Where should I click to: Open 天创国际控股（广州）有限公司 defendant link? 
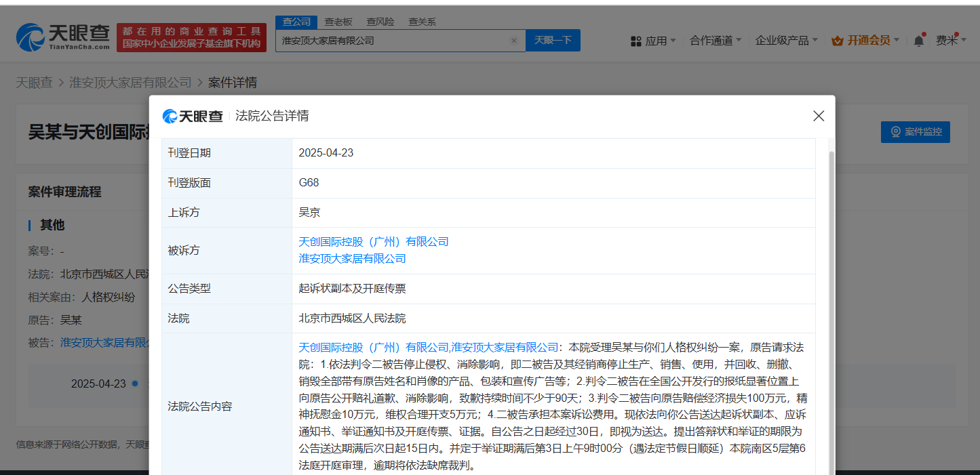pyautogui.click(x=374, y=242)
